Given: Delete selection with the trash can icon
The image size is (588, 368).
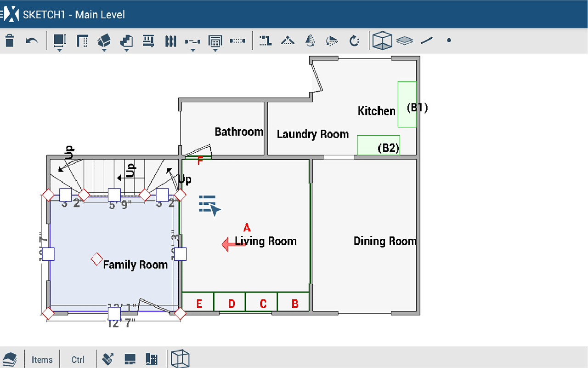Looking at the screenshot, I should (x=10, y=40).
